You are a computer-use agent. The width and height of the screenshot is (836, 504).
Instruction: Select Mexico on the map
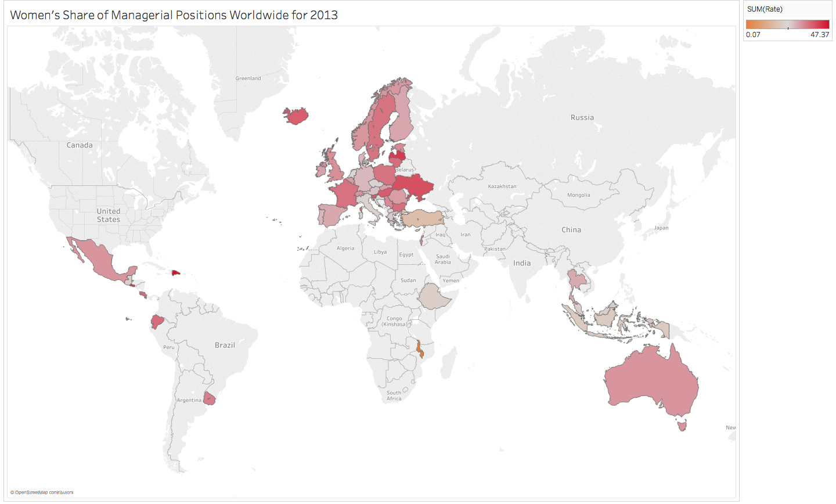(100, 261)
